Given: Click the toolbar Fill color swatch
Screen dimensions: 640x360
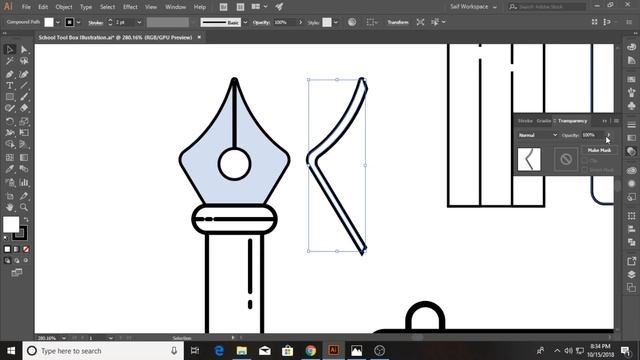Looking at the screenshot, I should (11, 224).
